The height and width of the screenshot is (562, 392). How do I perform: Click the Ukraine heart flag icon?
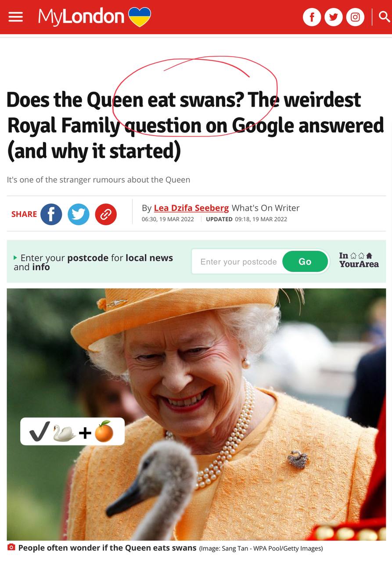coord(140,17)
